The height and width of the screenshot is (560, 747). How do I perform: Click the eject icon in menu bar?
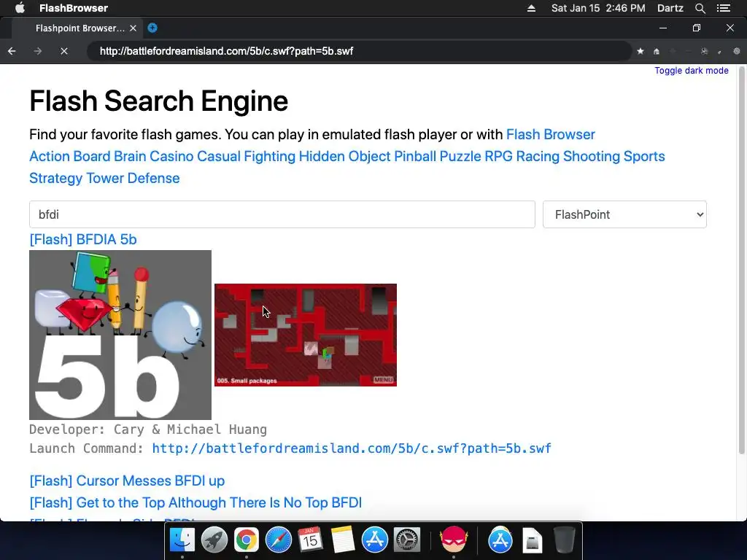pos(531,8)
